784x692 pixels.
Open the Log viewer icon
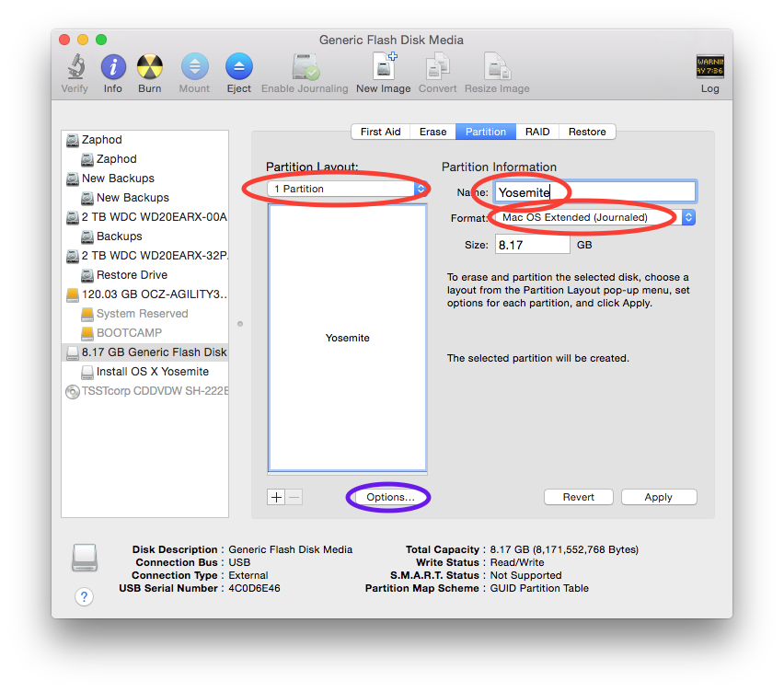[710, 66]
